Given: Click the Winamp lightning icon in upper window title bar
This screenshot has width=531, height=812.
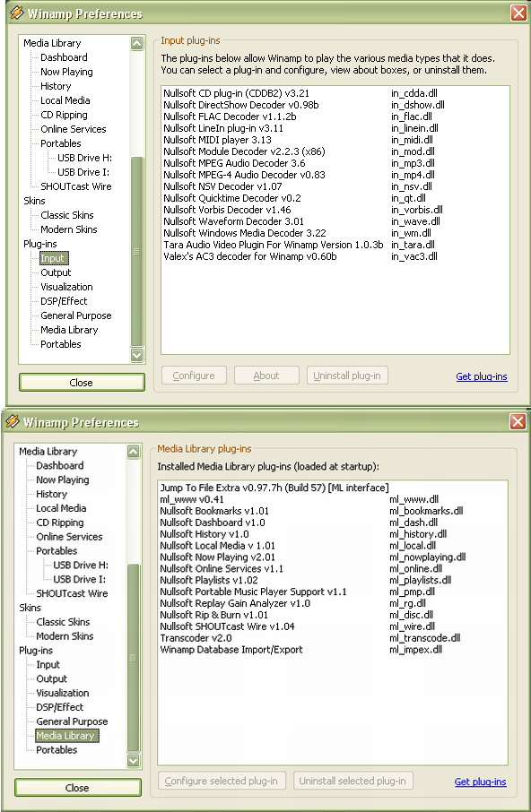Looking at the screenshot, I should (16, 13).
